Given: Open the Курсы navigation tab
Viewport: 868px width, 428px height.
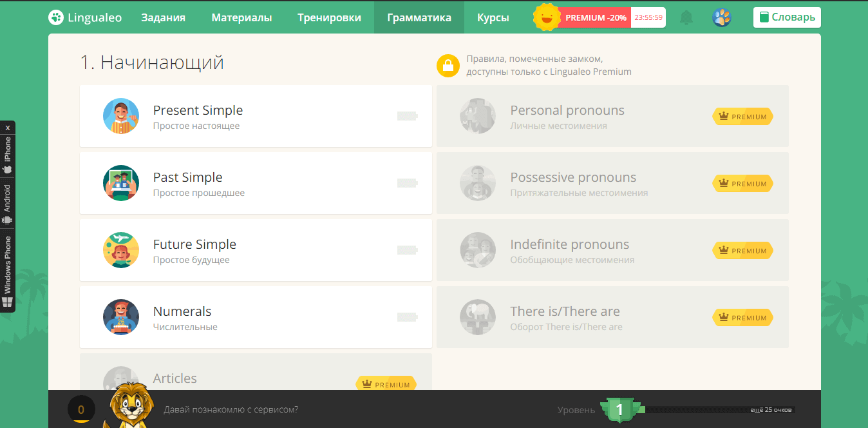Looking at the screenshot, I should [x=493, y=17].
